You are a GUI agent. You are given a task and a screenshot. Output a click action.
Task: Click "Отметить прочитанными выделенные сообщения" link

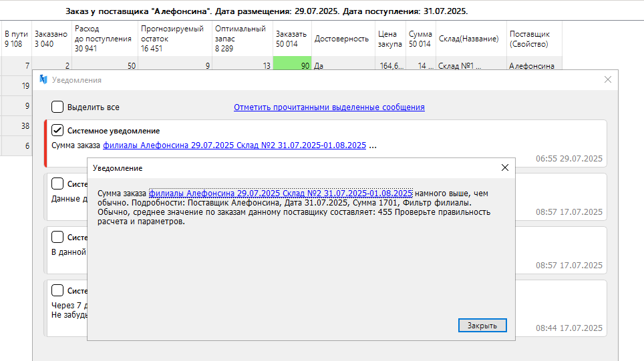[x=329, y=107]
